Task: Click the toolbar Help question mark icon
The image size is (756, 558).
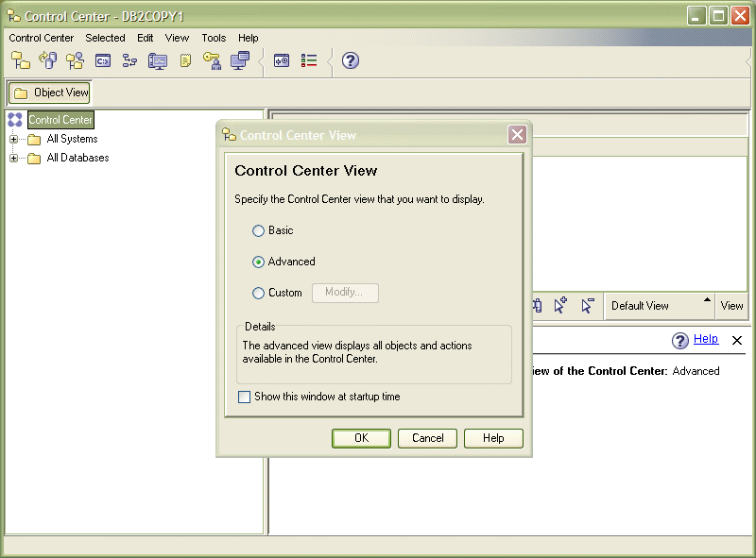Action: point(351,60)
